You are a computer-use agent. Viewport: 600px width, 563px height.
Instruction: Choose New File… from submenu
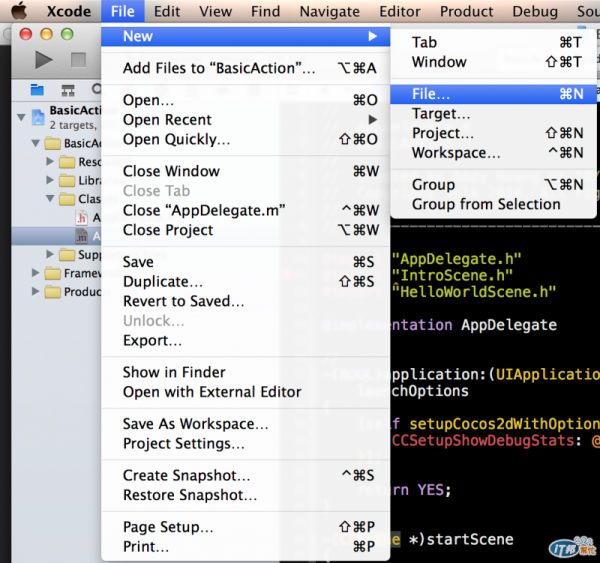tap(493, 94)
